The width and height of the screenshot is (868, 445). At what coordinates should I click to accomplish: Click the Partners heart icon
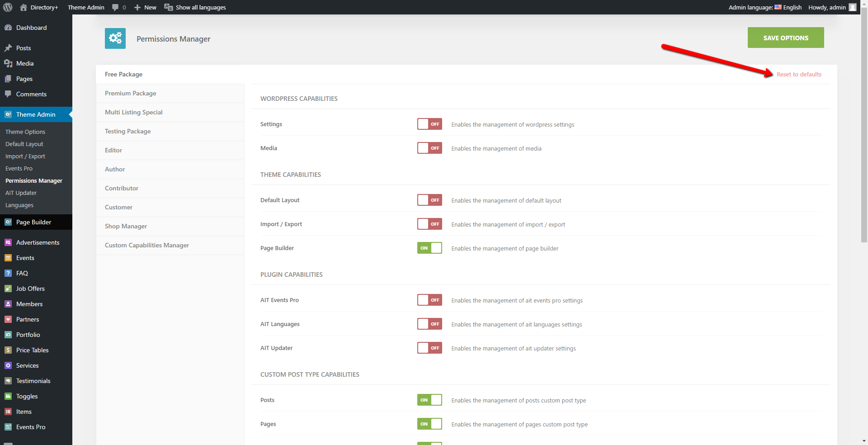point(8,319)
